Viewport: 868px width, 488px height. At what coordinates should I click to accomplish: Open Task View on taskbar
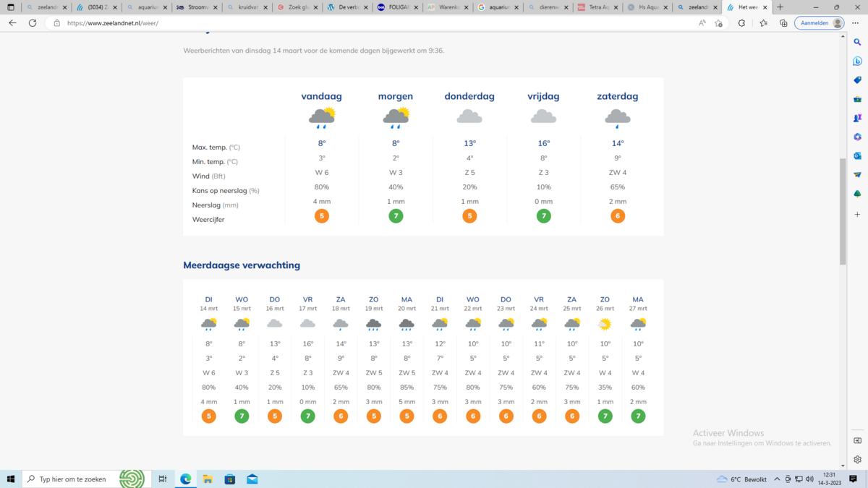click(163, 479)
